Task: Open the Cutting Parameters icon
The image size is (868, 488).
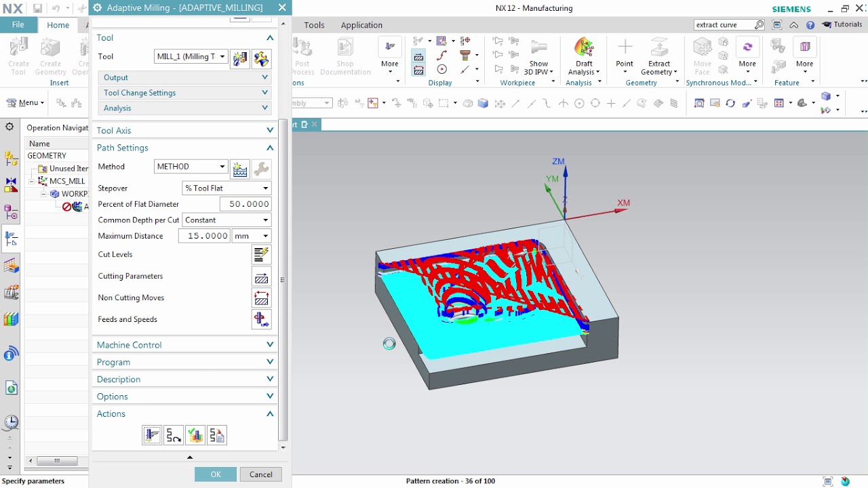Action: tap(261, 277)
